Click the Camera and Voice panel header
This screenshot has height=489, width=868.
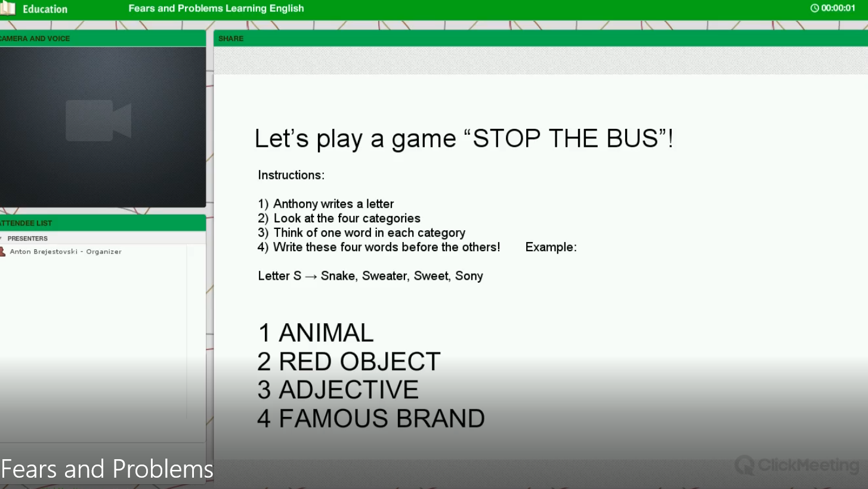click(36, 39)
